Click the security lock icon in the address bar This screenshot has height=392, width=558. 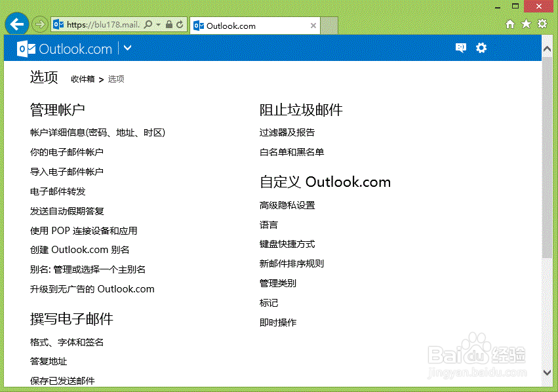[169, 24]
